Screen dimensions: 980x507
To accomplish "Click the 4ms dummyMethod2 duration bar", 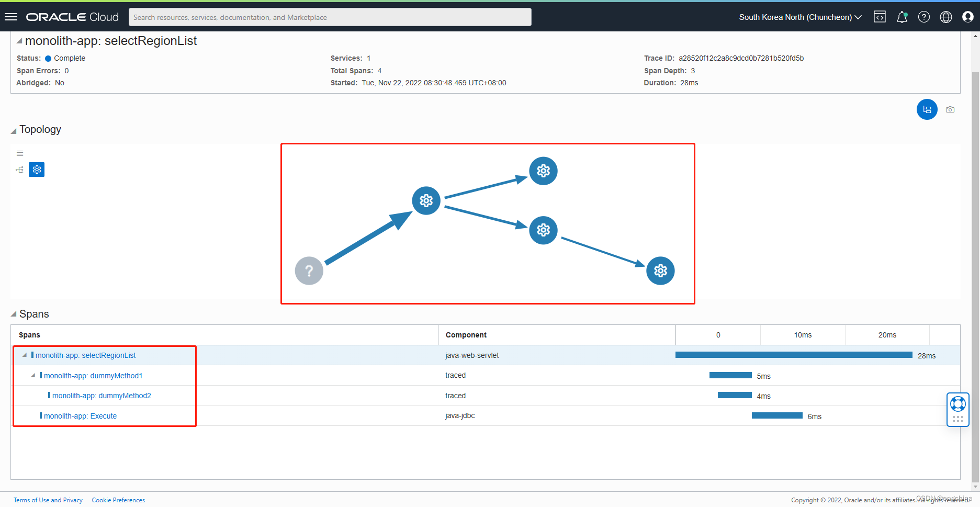I will pos(735,396).
